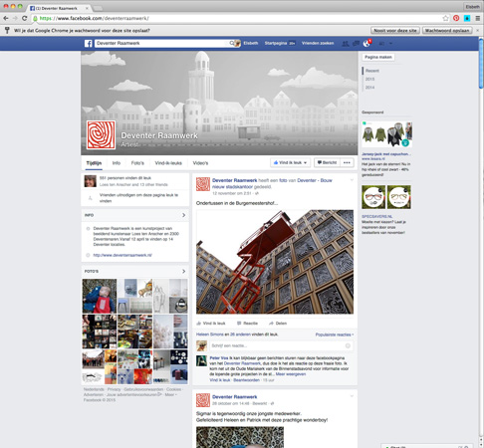Click the search magnifier icon
Image resolution: width=484 pixels, height=448 pixels.
click(232, 43)
